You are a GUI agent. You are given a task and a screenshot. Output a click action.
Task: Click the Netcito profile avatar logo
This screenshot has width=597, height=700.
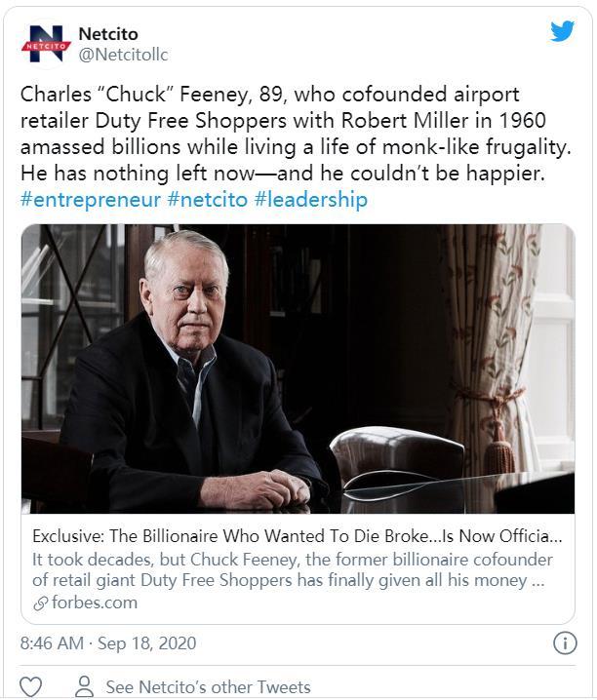pos(46,44)
